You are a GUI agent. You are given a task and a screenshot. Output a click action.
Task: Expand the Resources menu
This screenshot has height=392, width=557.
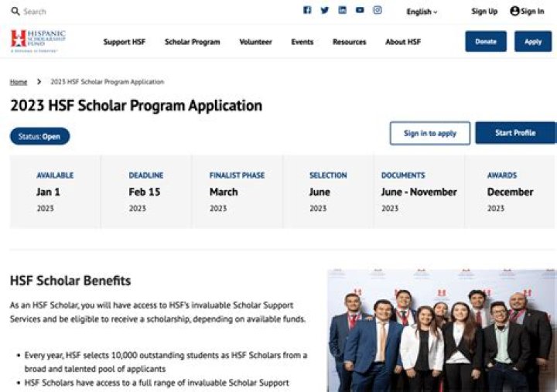[349, 42]
